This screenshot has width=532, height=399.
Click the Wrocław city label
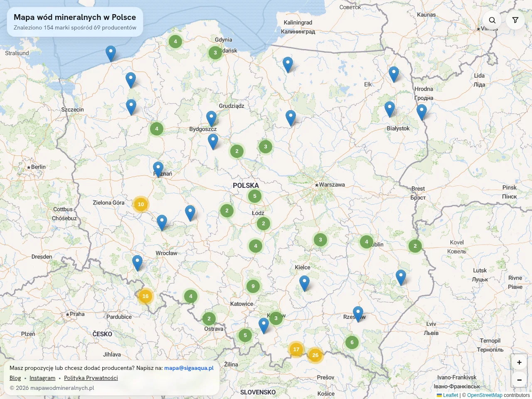[x=166, y=253]
